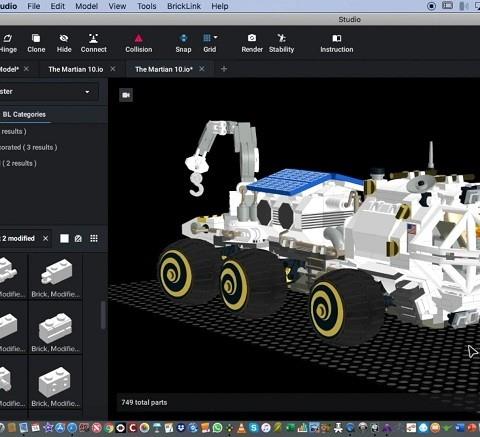
Task: Select the category row showing 2 results
Action: [18, 163]
